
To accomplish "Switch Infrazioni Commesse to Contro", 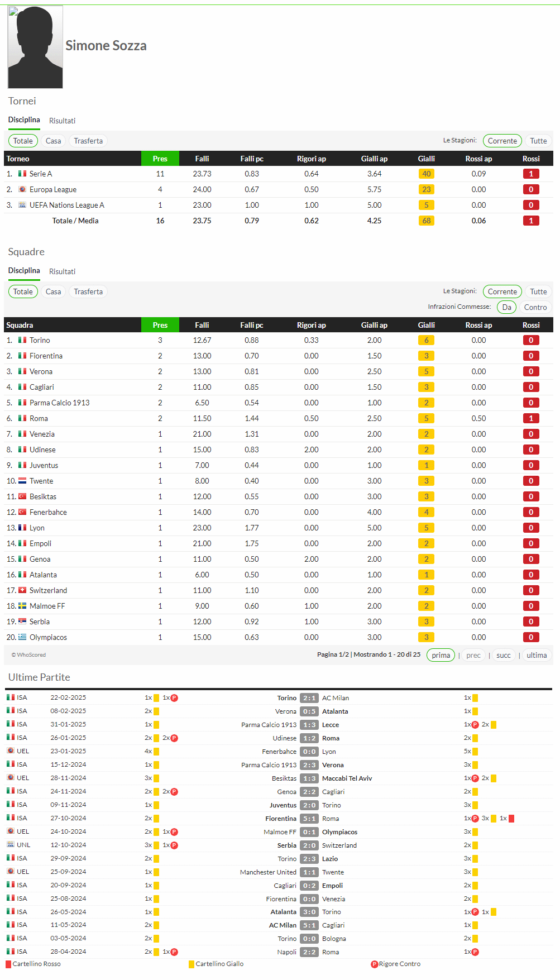I will (535, 307).
